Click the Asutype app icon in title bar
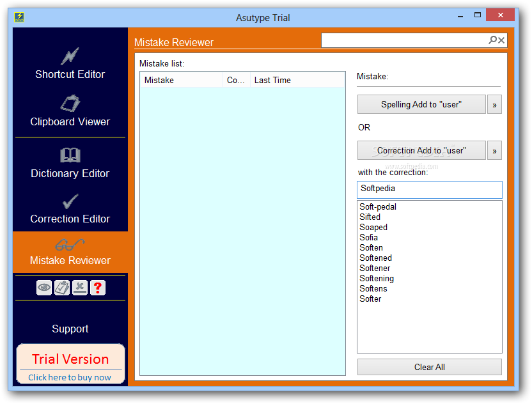The image size is (532, 404). [x=19, y=17]
